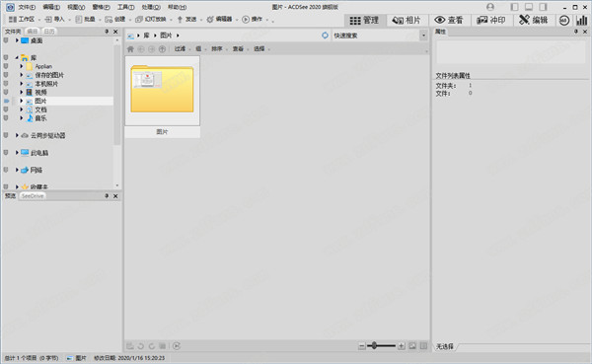The width and height of the screenshot is (592, 364).
Task: Adjust the thumbnail zoom slider
Action: [x=381, y=346]
